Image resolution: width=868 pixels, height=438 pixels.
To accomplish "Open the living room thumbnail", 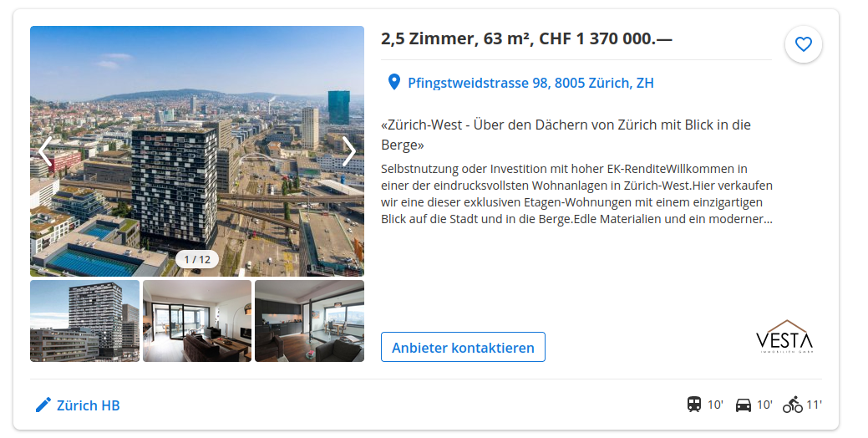I will 197,321.
